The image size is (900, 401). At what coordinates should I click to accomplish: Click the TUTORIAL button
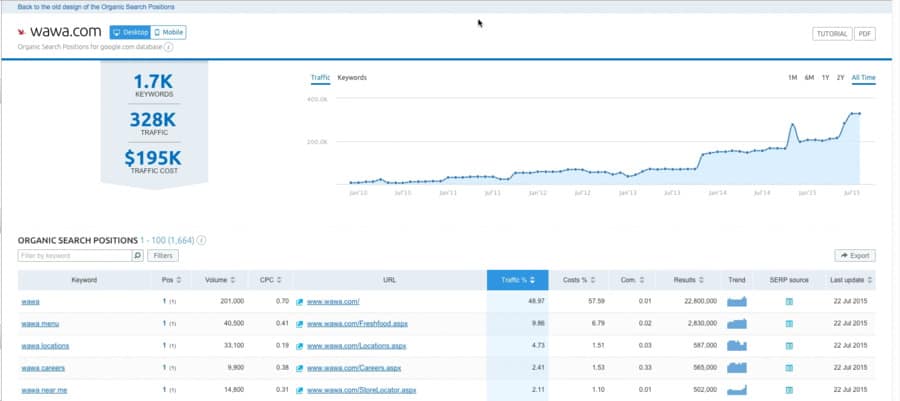[832, 34]
